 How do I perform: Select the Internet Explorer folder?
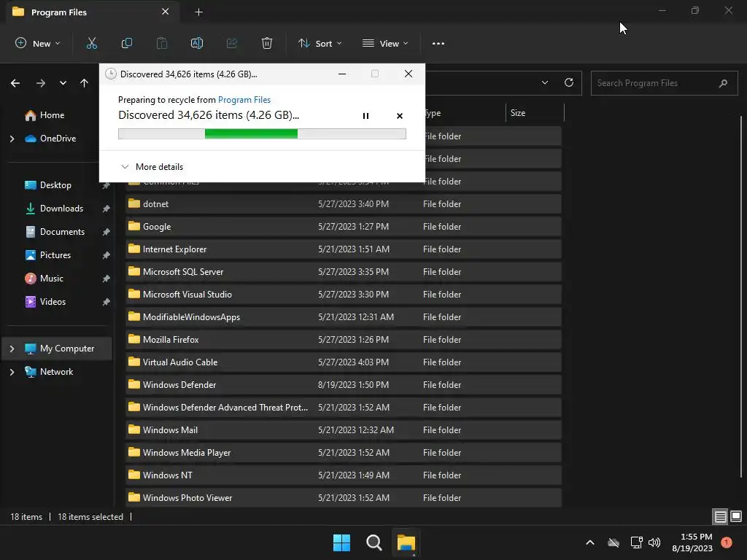click(343, 249)
